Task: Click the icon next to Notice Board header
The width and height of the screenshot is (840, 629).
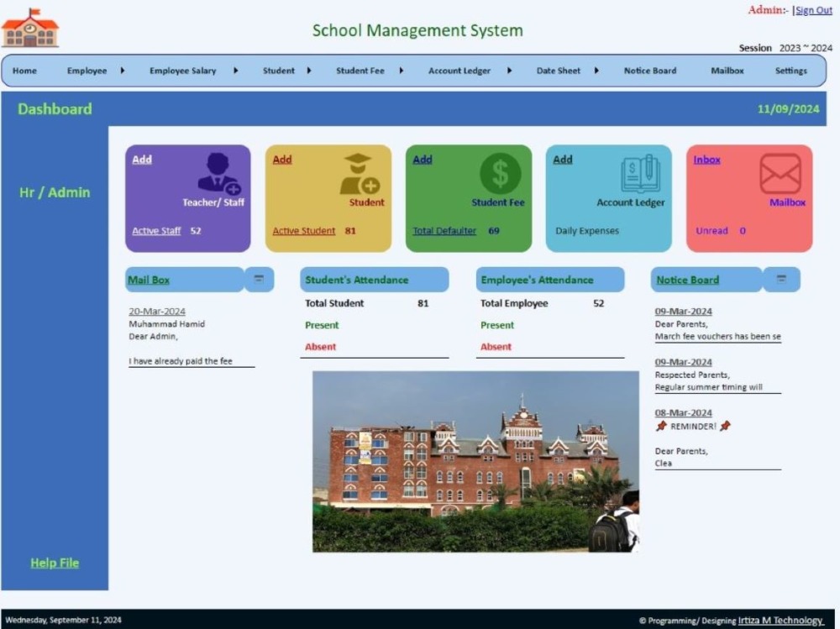Action: [781, 279]
